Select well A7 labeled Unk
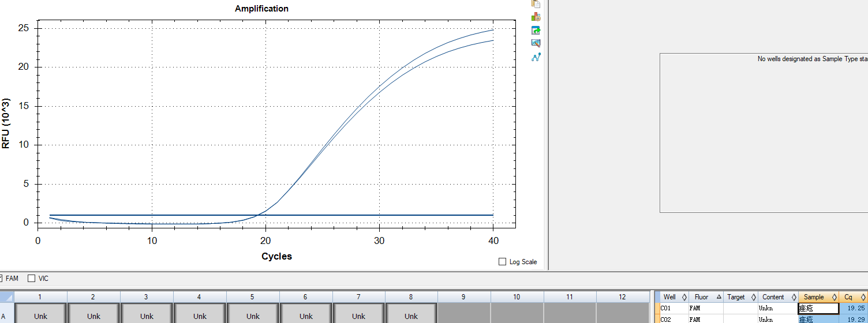 click(358, 313)
